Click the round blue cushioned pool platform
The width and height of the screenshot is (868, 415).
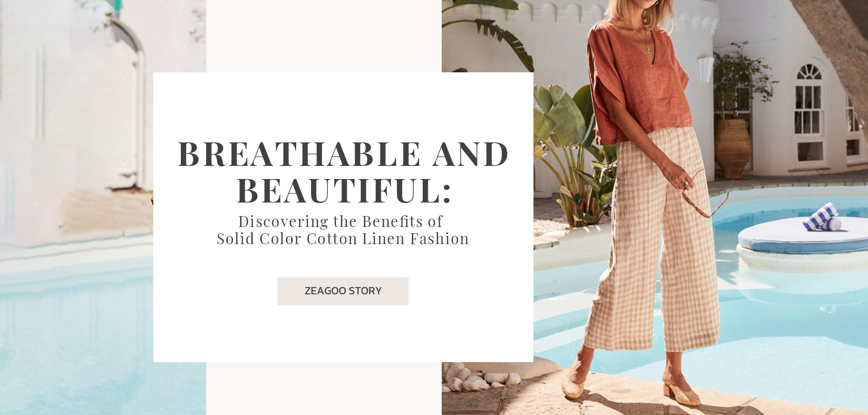(802, 236)
